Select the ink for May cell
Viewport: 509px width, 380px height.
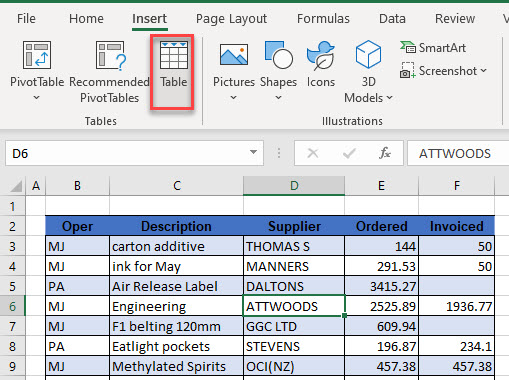[x=177, y=266]
